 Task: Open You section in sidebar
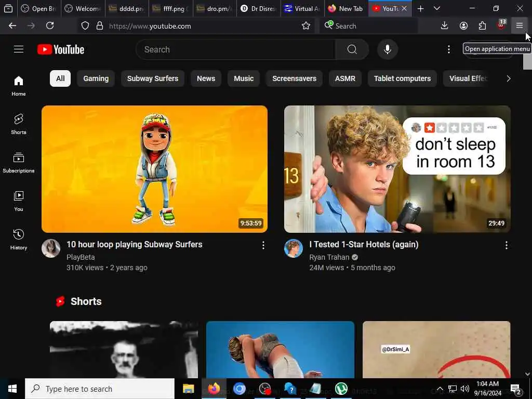point(19,201)
